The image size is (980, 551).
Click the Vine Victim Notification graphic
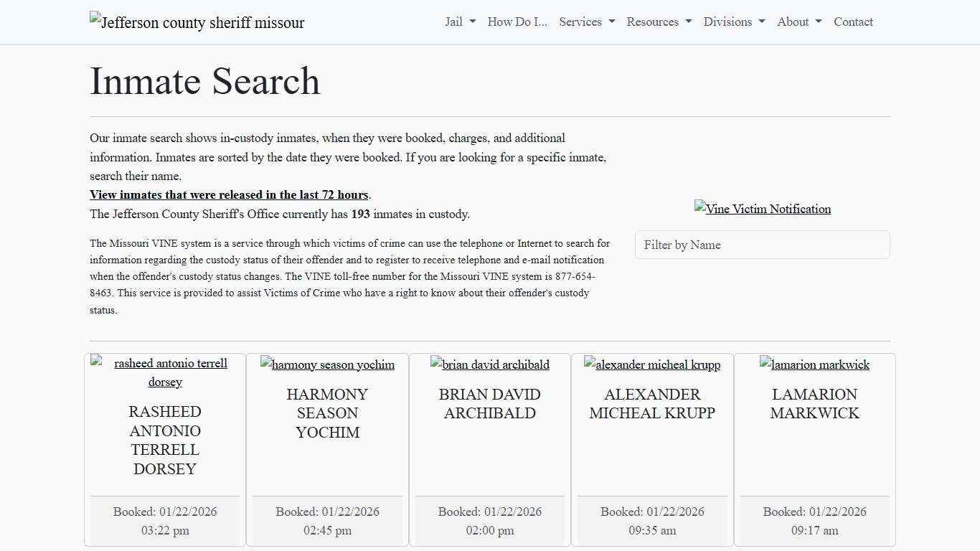point(762,209)
